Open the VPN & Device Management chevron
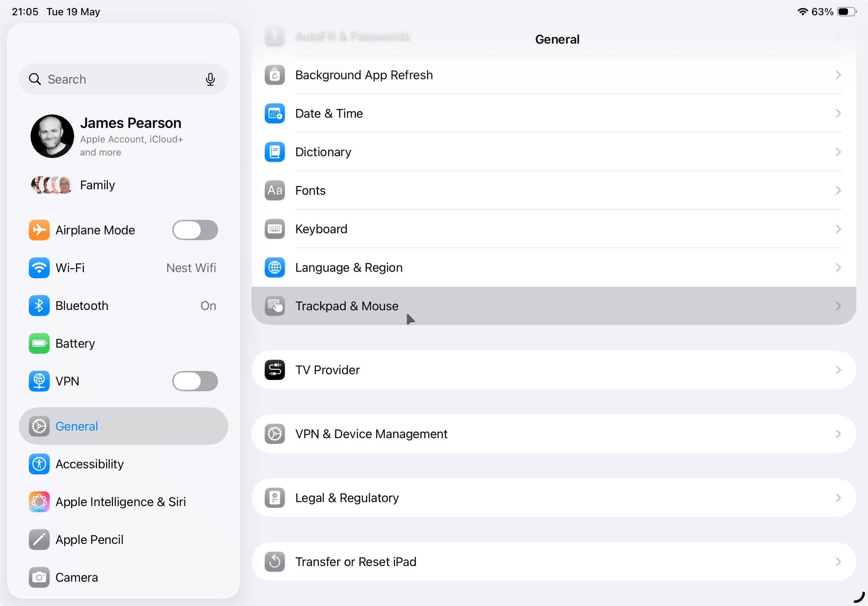868x606 pixels. tap(838, 434)
